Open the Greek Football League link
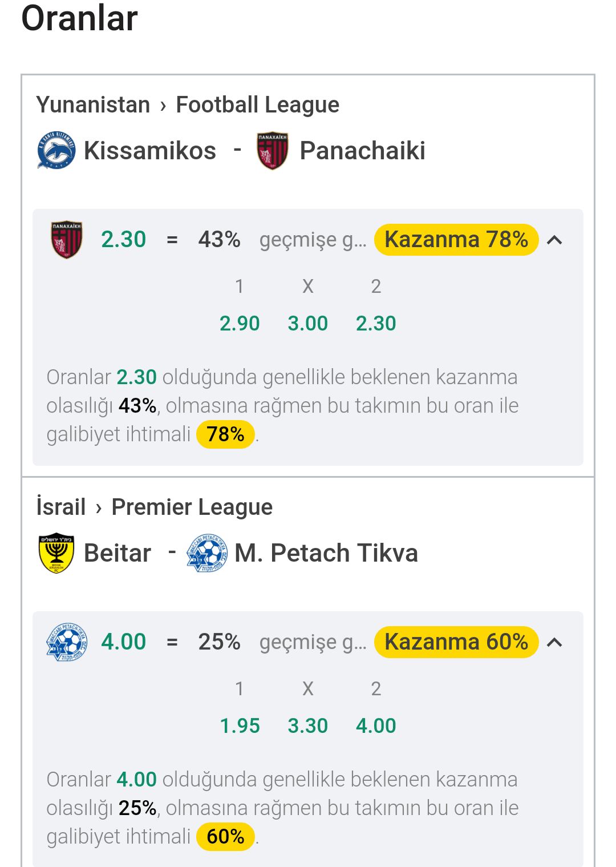The width and height of the screenshot is (616, 867). [258, 105]
